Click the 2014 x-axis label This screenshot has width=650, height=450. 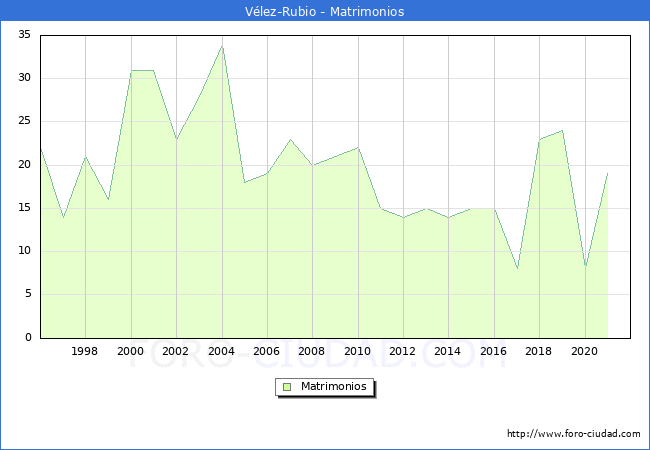(x=447, y=351)
